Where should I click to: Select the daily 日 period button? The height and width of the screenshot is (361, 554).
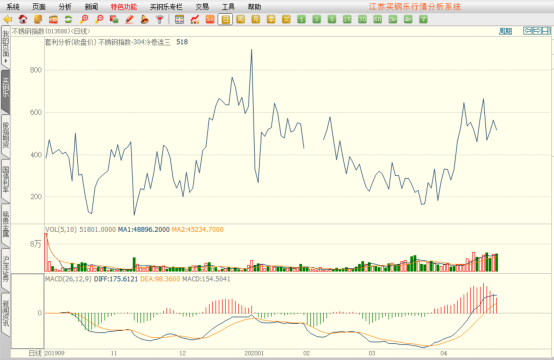225,19
